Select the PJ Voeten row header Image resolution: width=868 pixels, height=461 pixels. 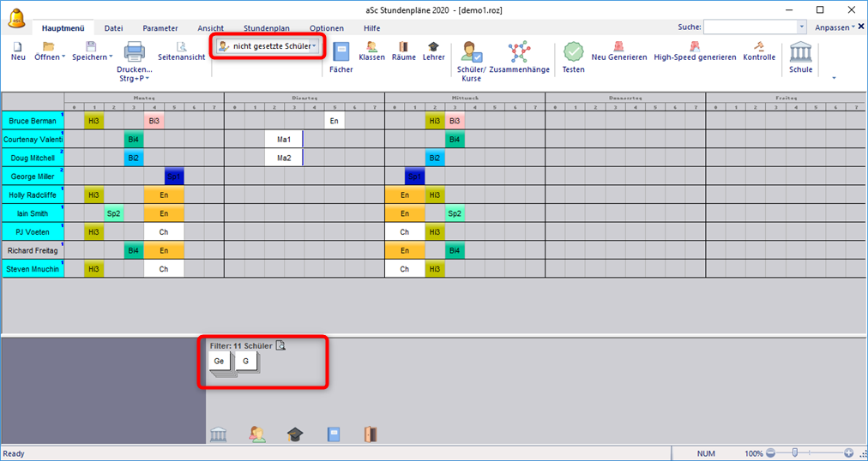coord(33,233)
